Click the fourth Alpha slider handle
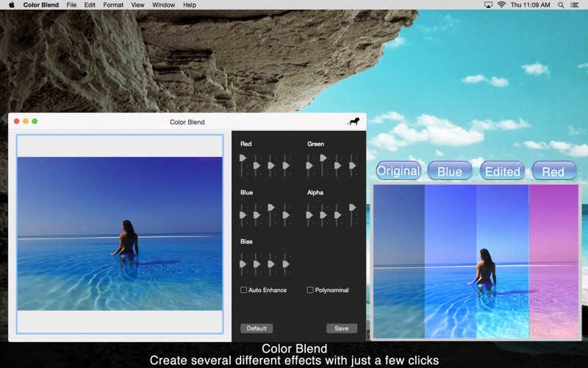The width and height of the screenshot is (588, 368). (352, 208)
